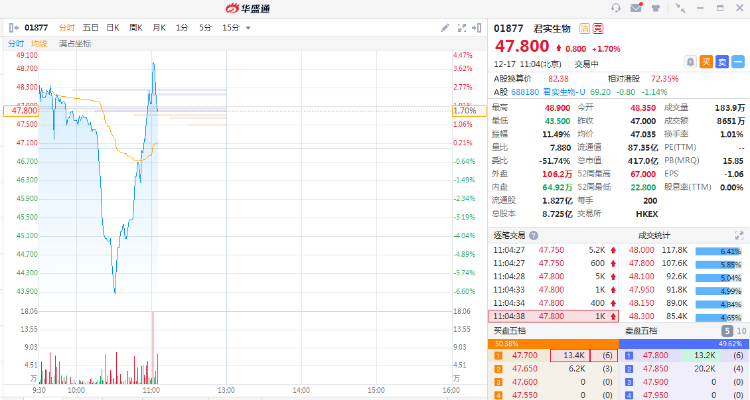Open help icon next to 逐笔交易
Image resolution: width=750 pixels, height=400 pixels.
point(534,235)
